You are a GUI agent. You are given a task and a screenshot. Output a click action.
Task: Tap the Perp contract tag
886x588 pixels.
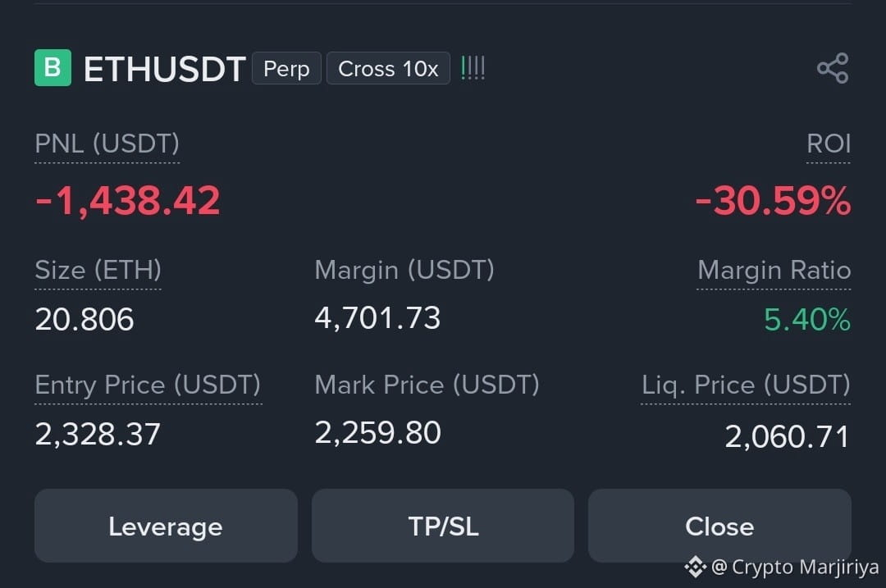click(286, 68)
